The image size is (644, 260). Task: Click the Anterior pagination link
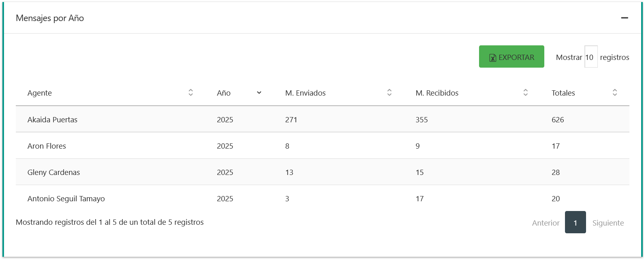click(546, 223)
